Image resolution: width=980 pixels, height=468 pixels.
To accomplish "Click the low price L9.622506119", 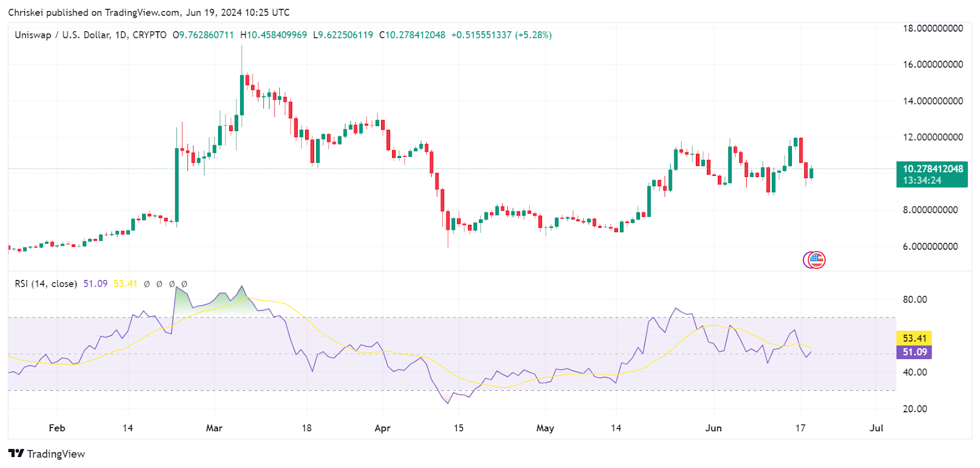I will (x=343, y=35).
